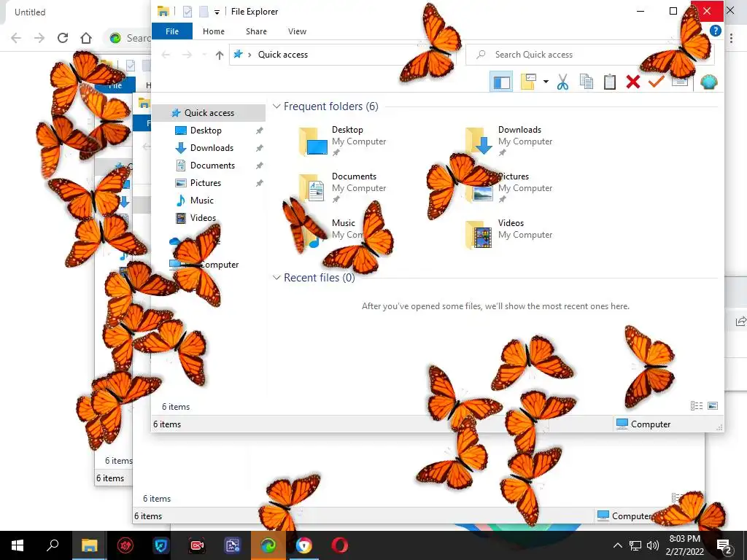Open the Opera browser from the taskbar
This screenshot has height=560, width=747.
[x=340, y=545]
